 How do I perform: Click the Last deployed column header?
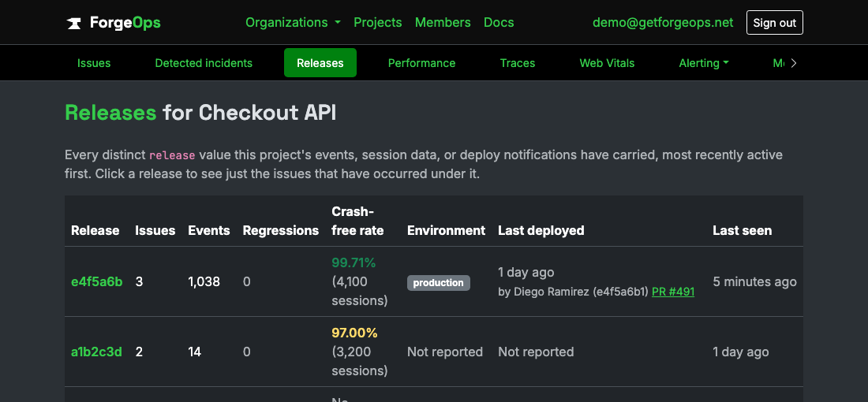541,231
